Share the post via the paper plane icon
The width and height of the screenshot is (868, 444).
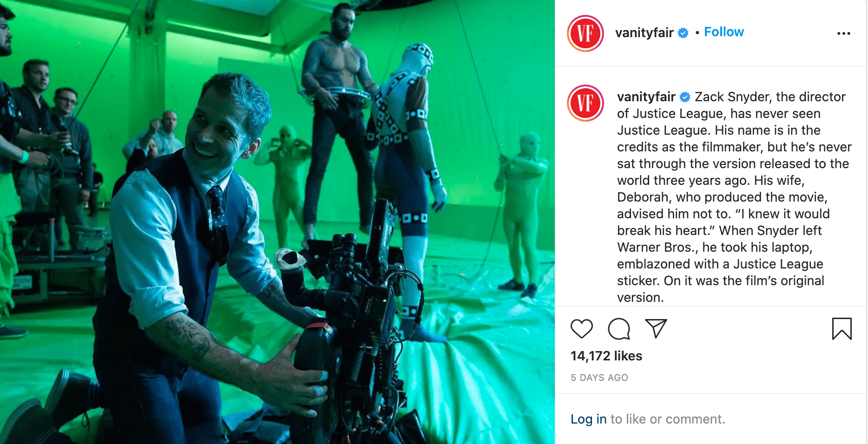point(656,328)
